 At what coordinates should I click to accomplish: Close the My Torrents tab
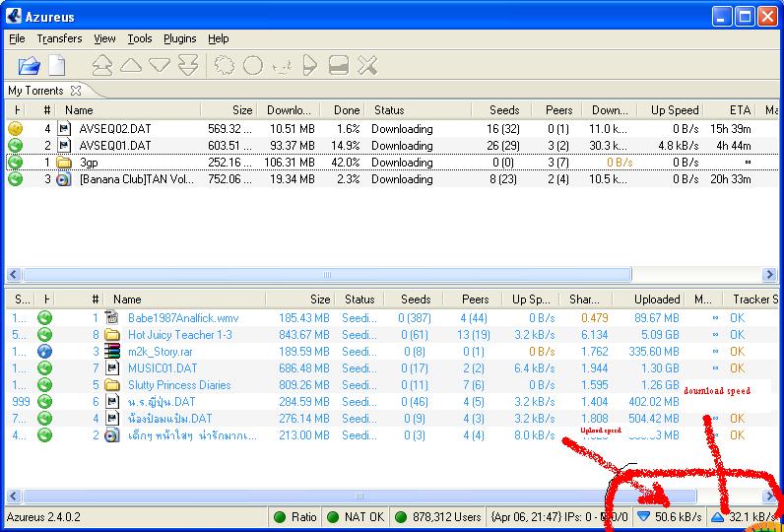76,91
